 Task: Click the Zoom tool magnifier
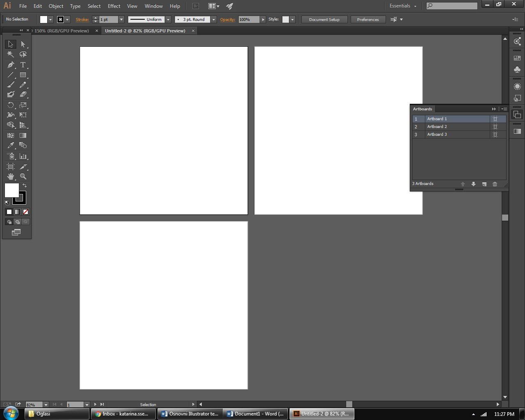point(23,176)
